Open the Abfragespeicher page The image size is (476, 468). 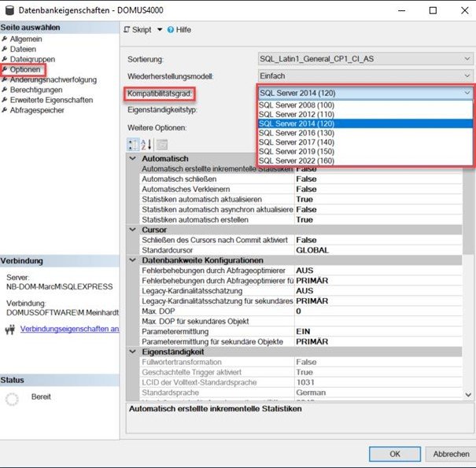[x=37, y=110]
